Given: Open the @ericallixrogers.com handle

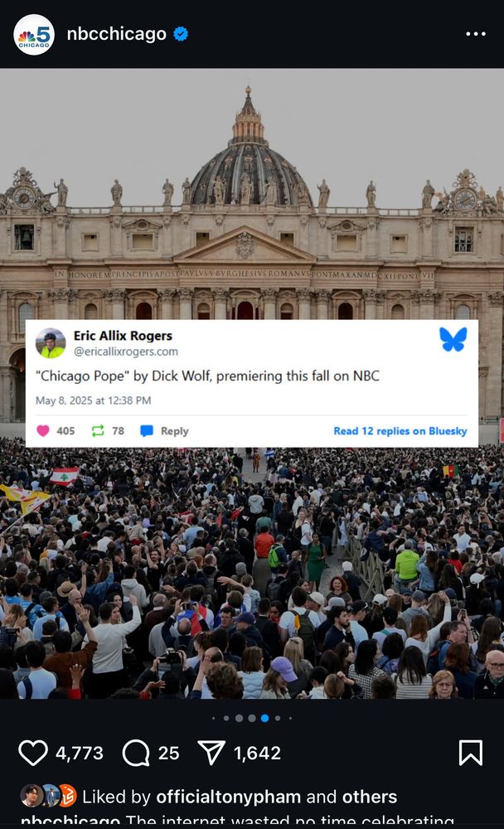Looking at the screenshot, I should pos(126,351).
